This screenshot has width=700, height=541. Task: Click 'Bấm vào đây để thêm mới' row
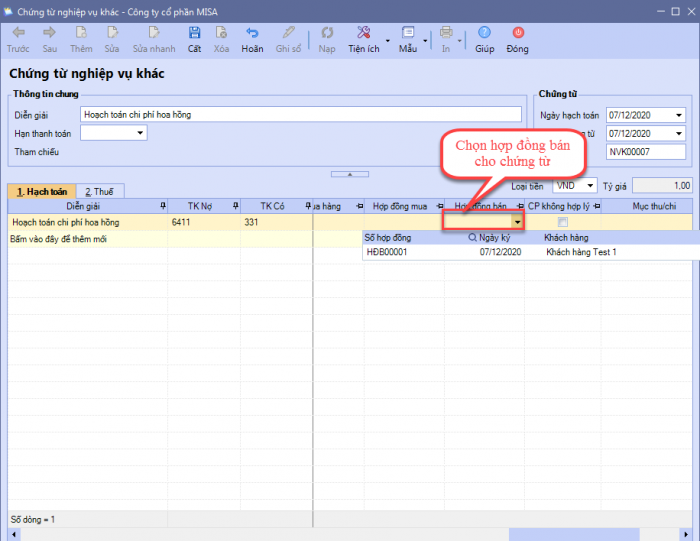tap(58, 240)
